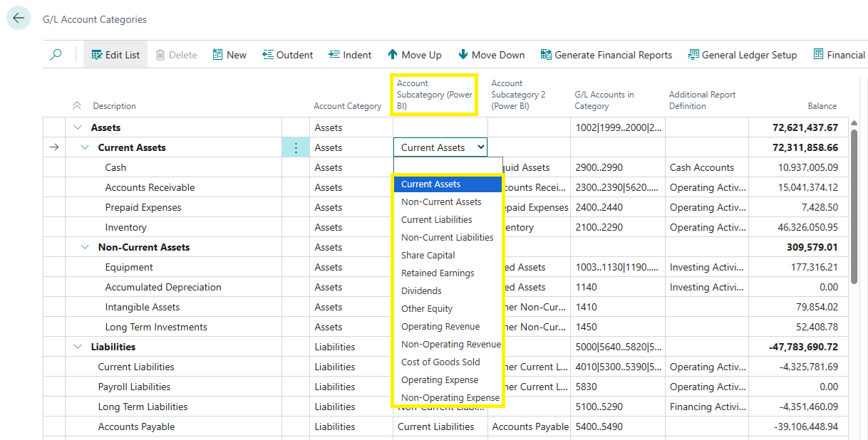Screen dimensions: 868x440
Task: Collapse the Assets tree group
Action: point(78,128)
